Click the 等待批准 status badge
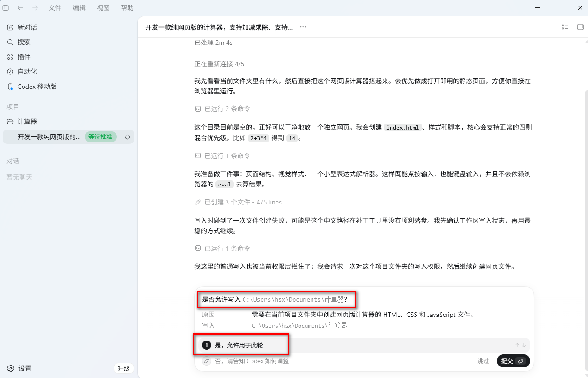The image size is (588, 378). (100, 137)
